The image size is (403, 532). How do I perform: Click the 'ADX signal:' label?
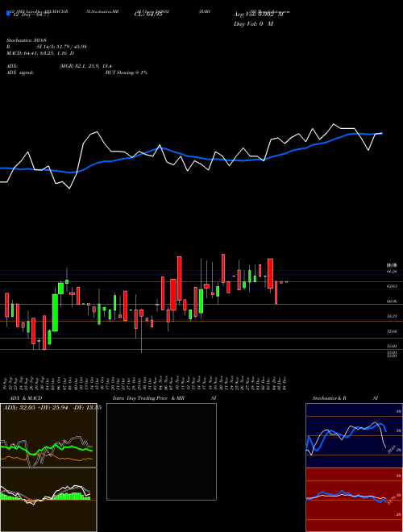point(20,73)
